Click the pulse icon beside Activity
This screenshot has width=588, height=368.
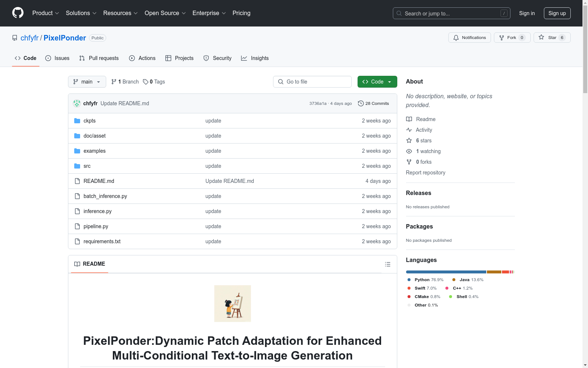(409, 130)
